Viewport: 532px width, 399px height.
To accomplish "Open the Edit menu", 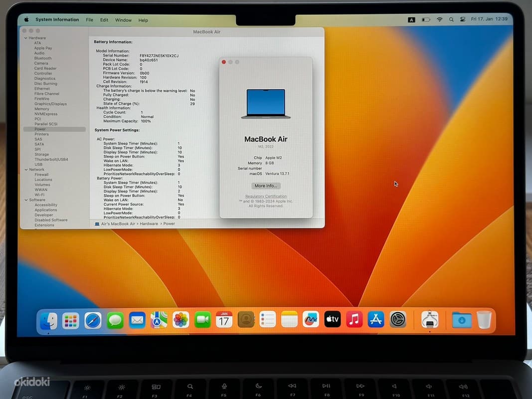I will point(104,20).
